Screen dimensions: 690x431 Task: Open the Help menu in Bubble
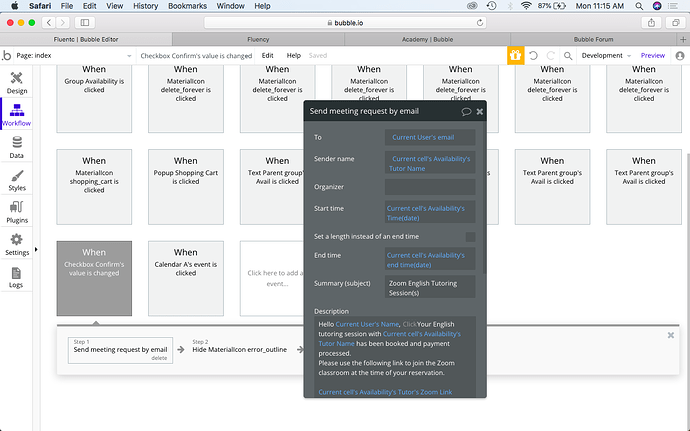tap(294, 55)
